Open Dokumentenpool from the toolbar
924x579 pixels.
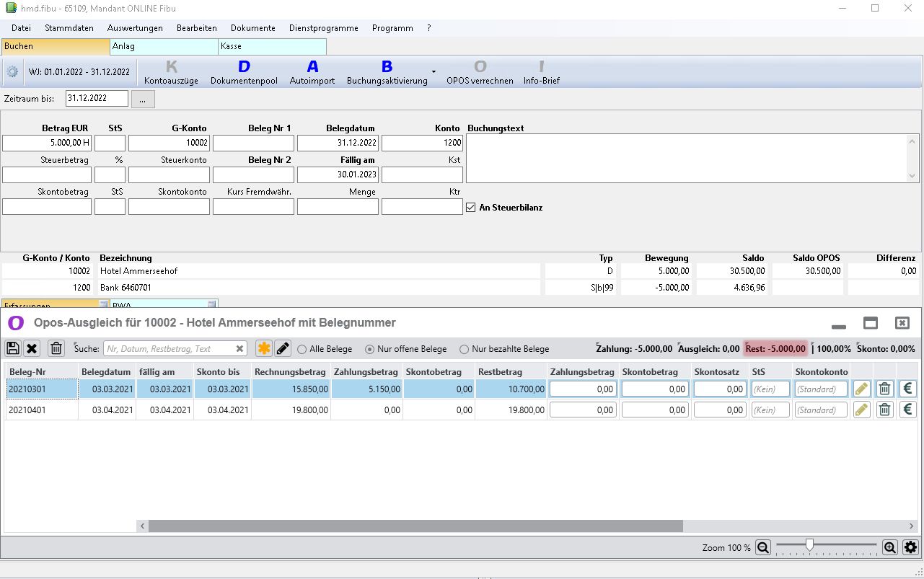pyautogui.click(x=244, y=72)
